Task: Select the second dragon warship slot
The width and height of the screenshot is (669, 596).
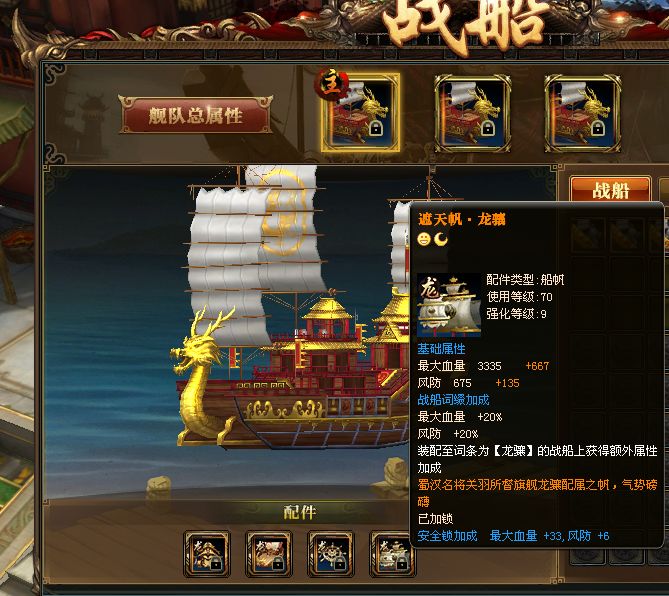Action: [x=472, y=113]
